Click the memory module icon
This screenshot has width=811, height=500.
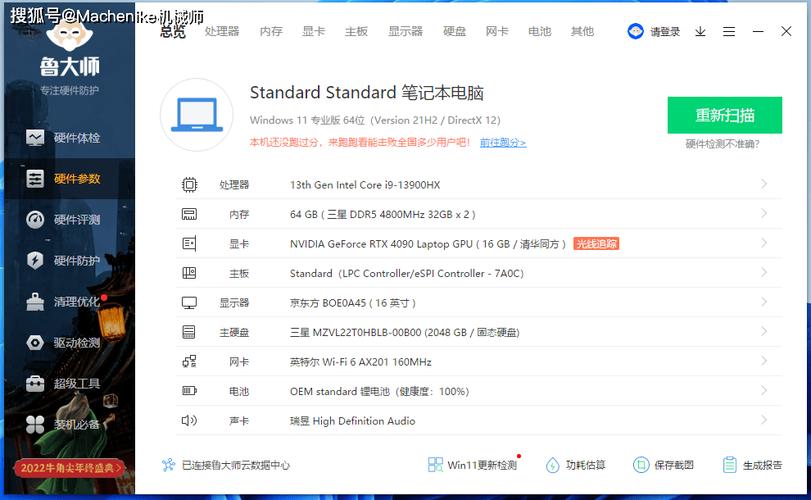click(189, 214)
